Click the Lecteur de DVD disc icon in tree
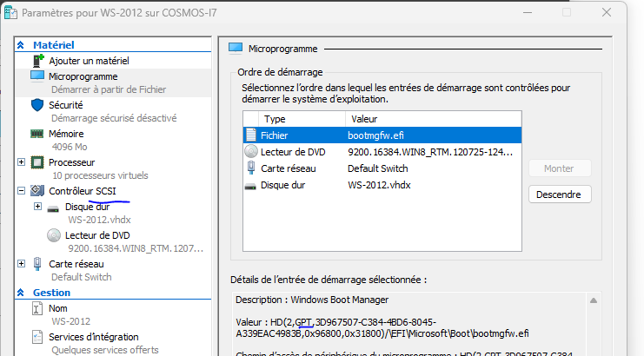Viewport: 644px width, 356px height. [54, 235]
